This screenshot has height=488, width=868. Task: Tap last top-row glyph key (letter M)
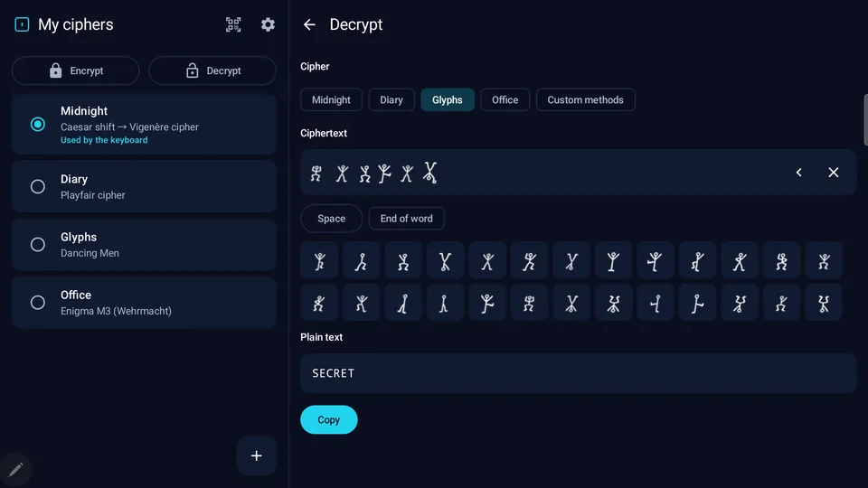pyautogui.click(x=824, y=261)
